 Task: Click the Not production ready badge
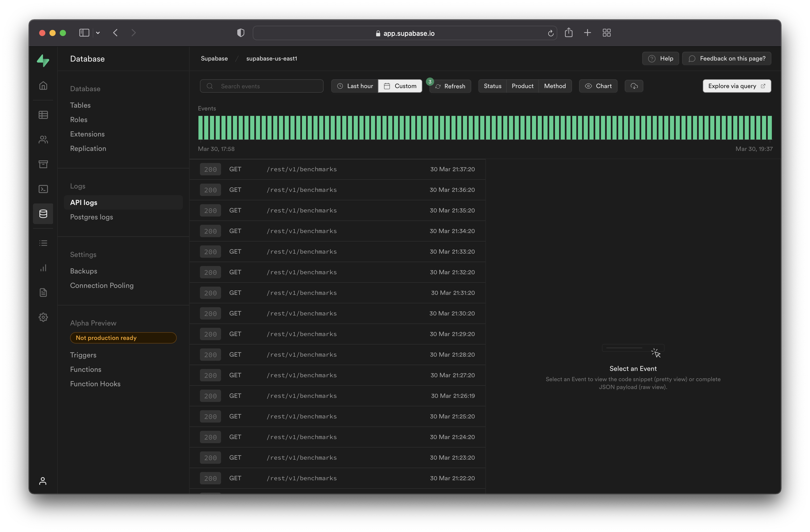pos(123,338)
